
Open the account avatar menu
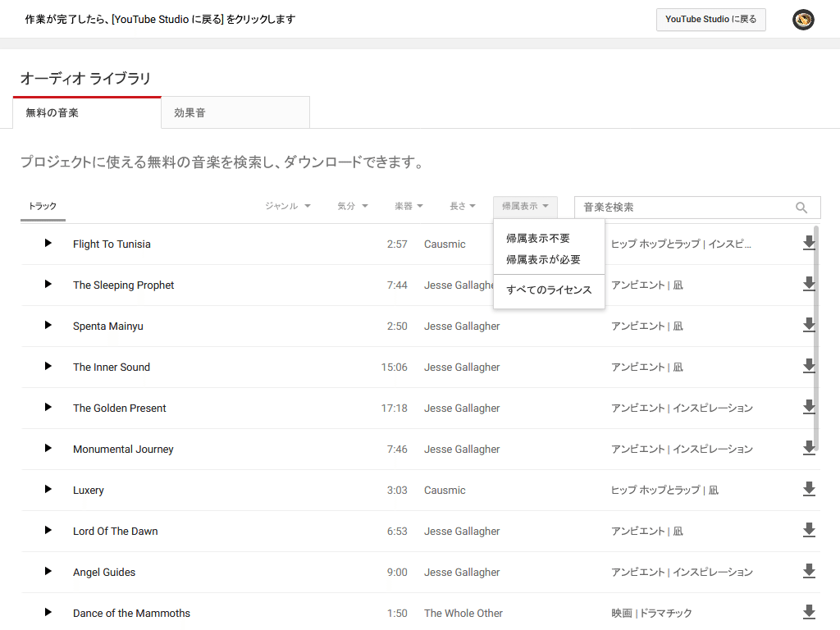(x=803, y=20)
